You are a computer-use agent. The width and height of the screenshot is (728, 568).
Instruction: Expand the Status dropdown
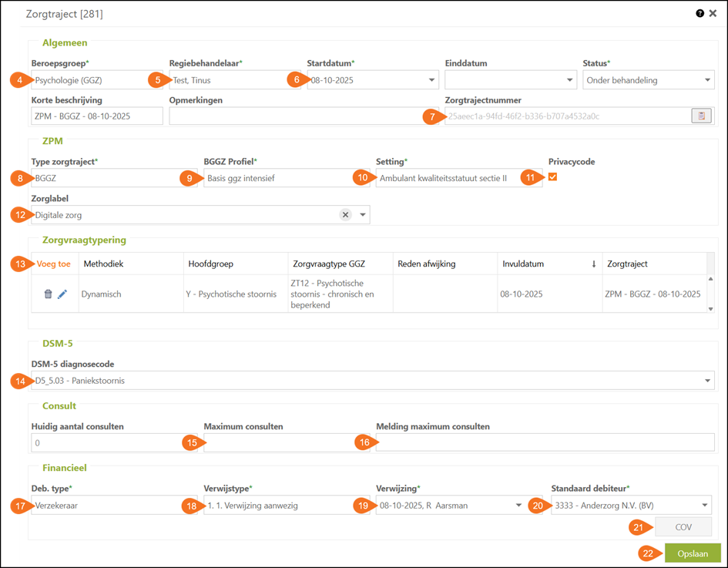point(707,80)
